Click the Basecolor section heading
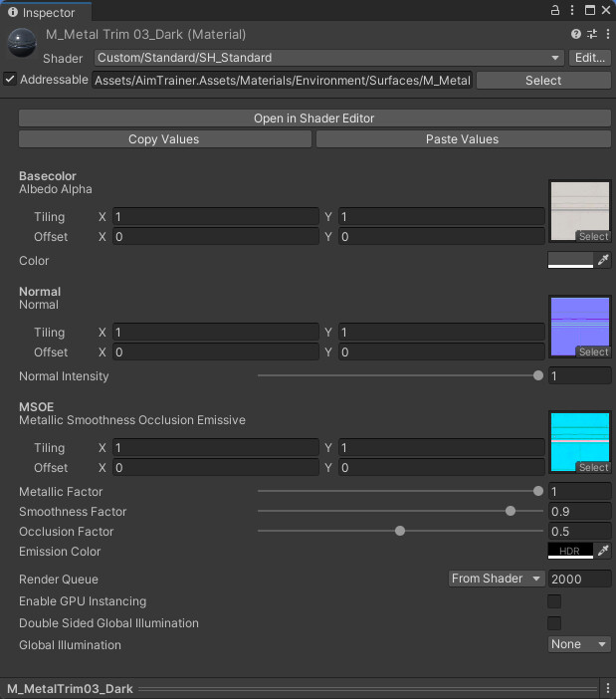 47,175
